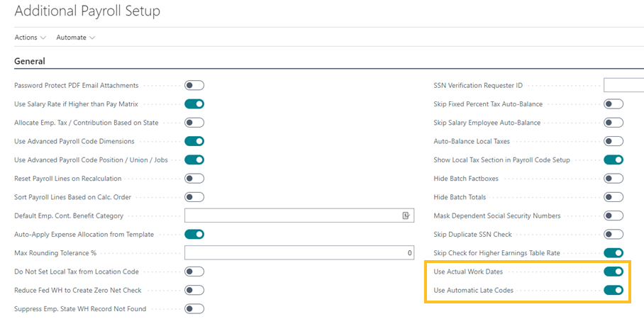Open Default Emp. Cont. Benefit Category lookup
Viewport: 644px width, 319px height.
[x=406, y=216]
